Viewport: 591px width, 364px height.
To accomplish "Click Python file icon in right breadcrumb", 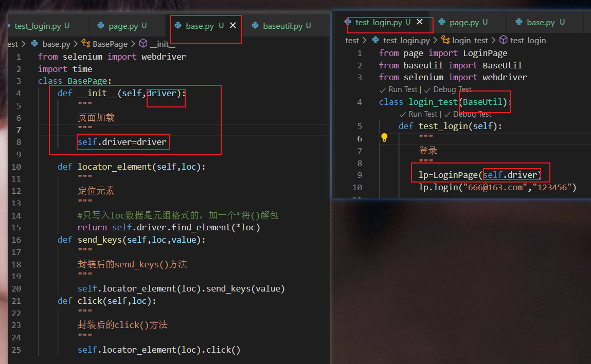I will click(375, 40).
